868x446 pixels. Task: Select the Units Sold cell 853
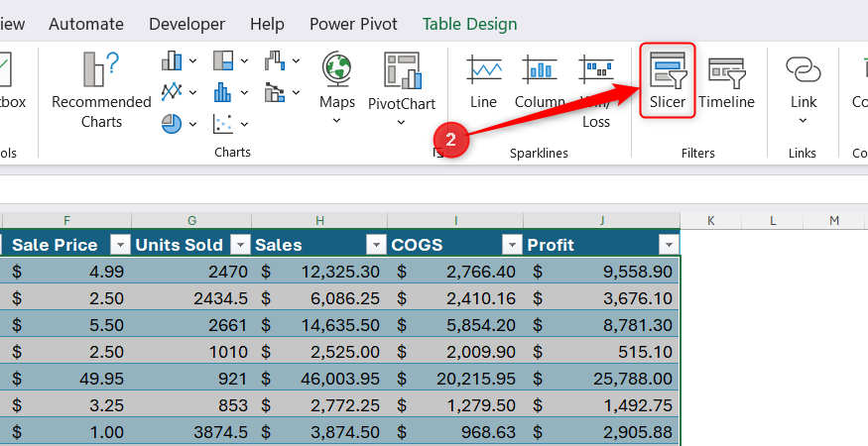(x=191, y=405)
